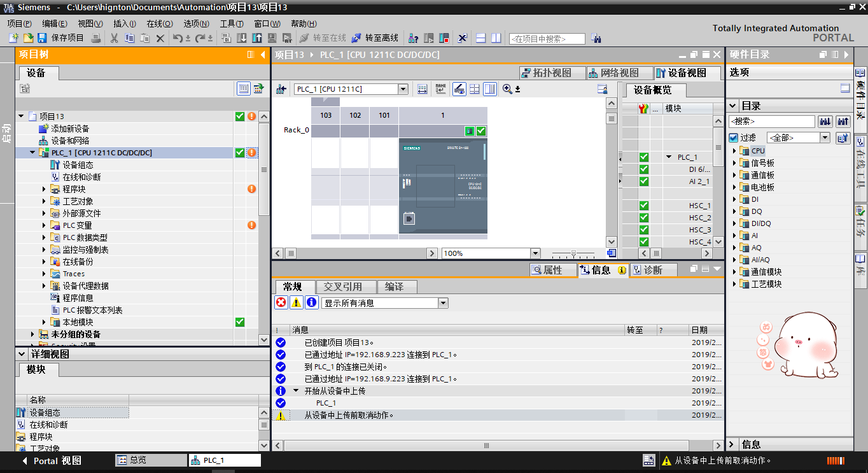Toggle information messages filter icon
868x473 pixels.
click(311, 302)
